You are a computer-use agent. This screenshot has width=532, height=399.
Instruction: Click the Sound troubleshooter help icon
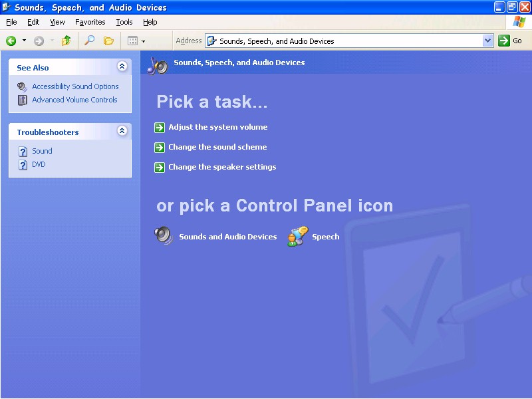coord(23,152)
